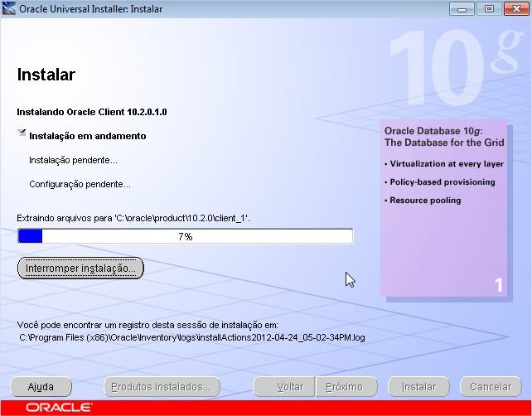Click the Oracle Universal Installer title bar icon

click(9, 8)
